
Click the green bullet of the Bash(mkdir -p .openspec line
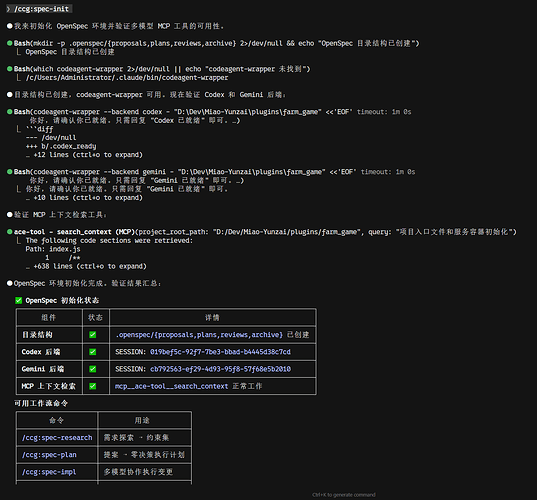point(10,43)
